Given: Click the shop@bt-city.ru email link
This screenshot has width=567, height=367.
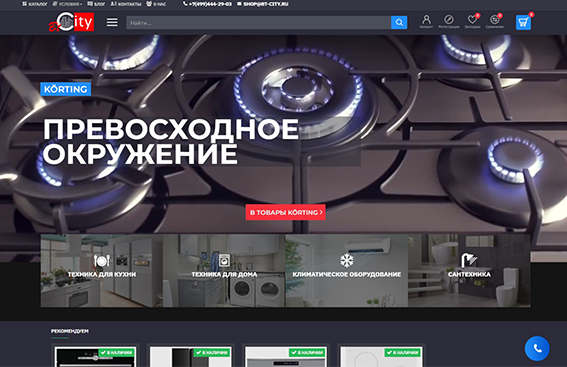Looking at the screenshot, I should click(263, 4).
